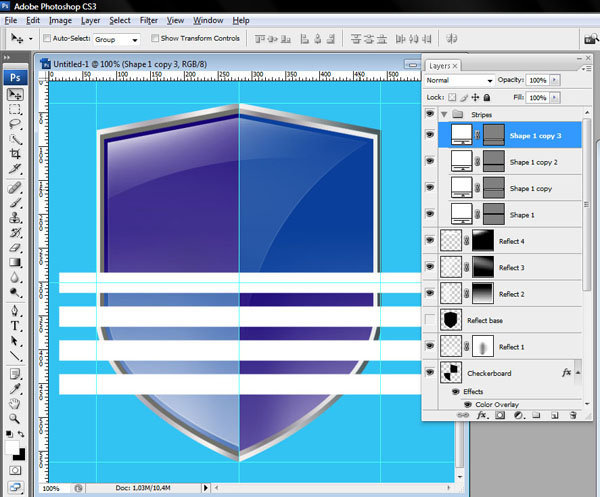Select the Path Selection tool
Screen dimensions: 600x497
click(x=15, y=341)
